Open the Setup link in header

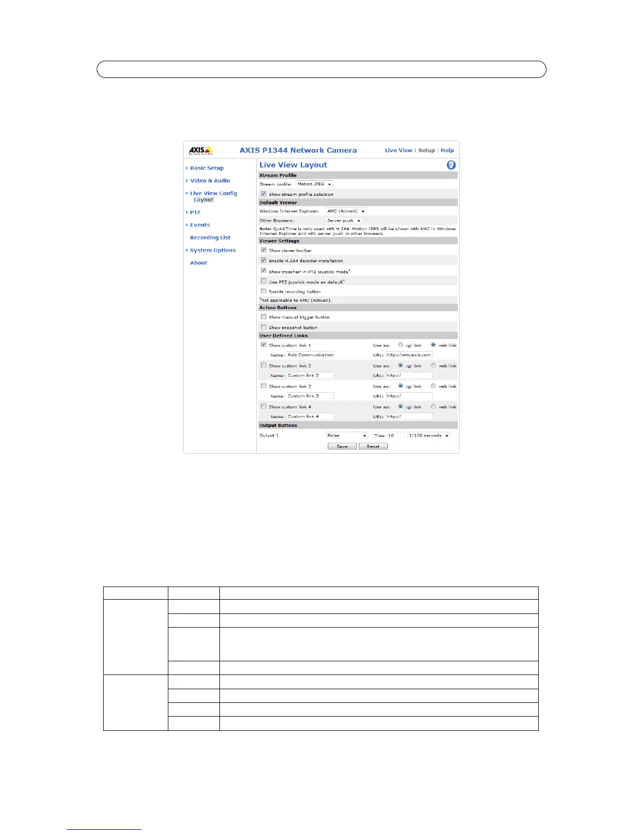[x=426, y=150]
